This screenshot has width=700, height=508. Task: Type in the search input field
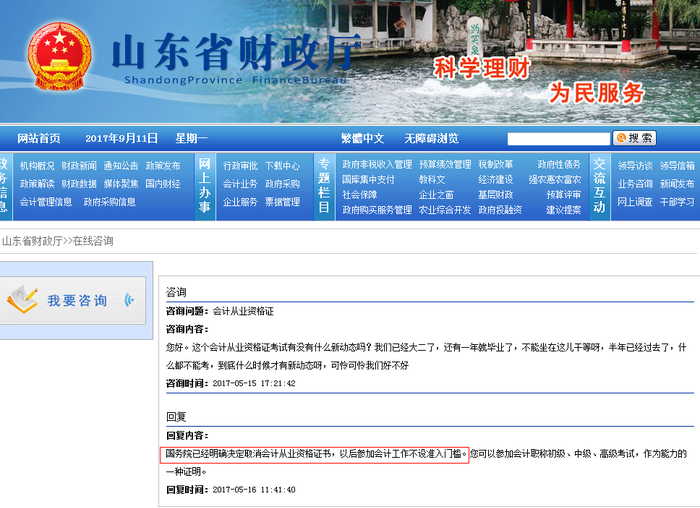point(558,139)
